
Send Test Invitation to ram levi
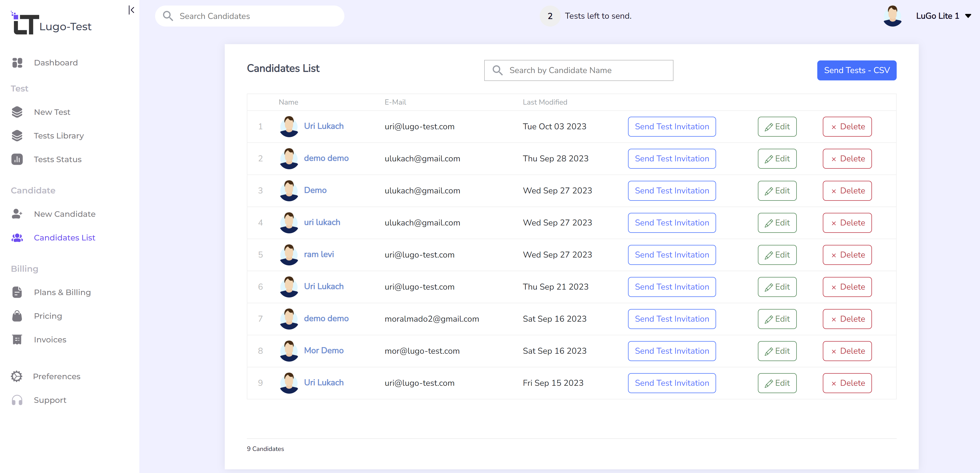[x=671, y=255]
